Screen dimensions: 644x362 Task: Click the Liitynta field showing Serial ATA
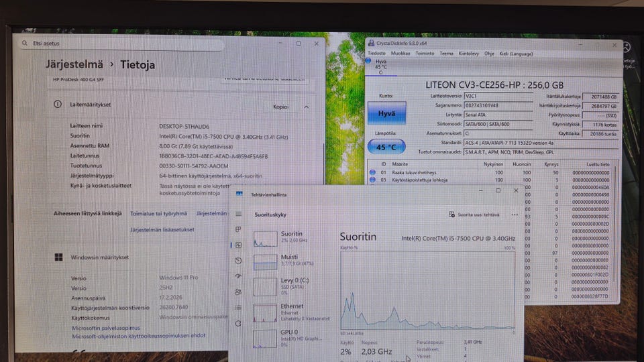[x=498, y=115]
